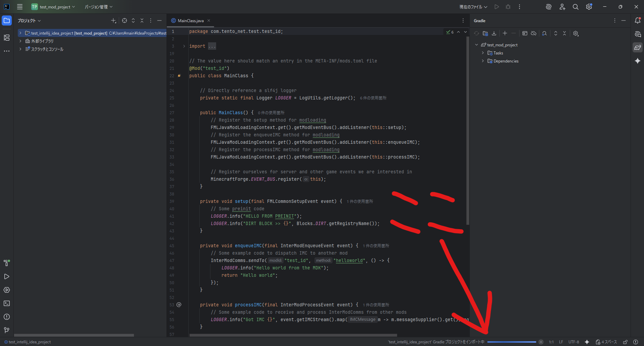The image size is (644, 346).
Task: Toggle Gradle offline mode
Action: 534,33
